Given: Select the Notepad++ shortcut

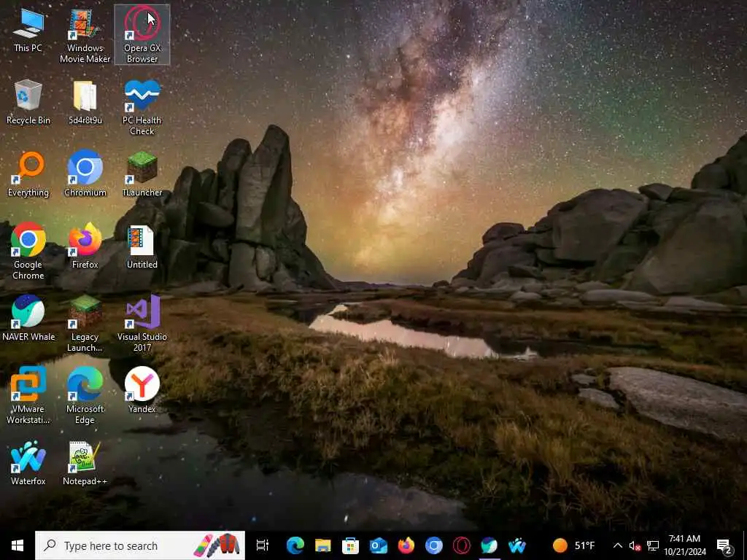Looking at the screenshot, I should [85, 463].
